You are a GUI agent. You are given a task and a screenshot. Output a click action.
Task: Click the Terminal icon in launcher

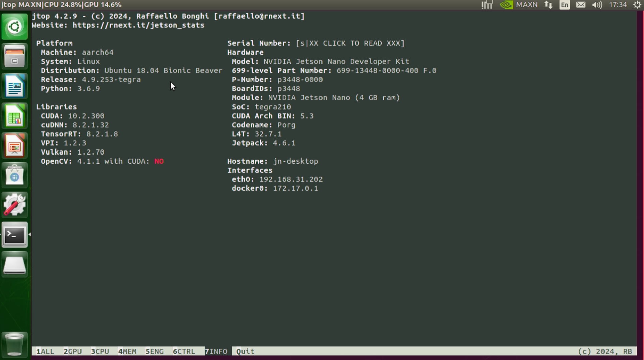14,235
